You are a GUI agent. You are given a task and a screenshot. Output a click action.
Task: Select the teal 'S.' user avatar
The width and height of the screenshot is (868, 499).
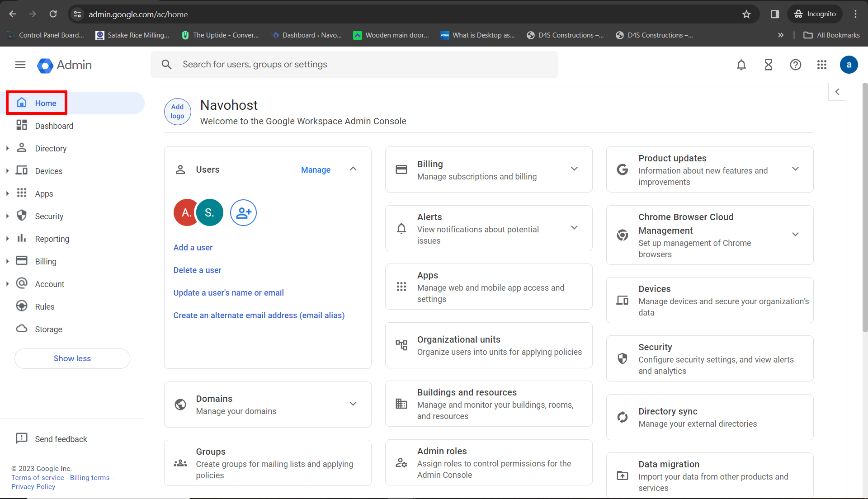(210, 212)
